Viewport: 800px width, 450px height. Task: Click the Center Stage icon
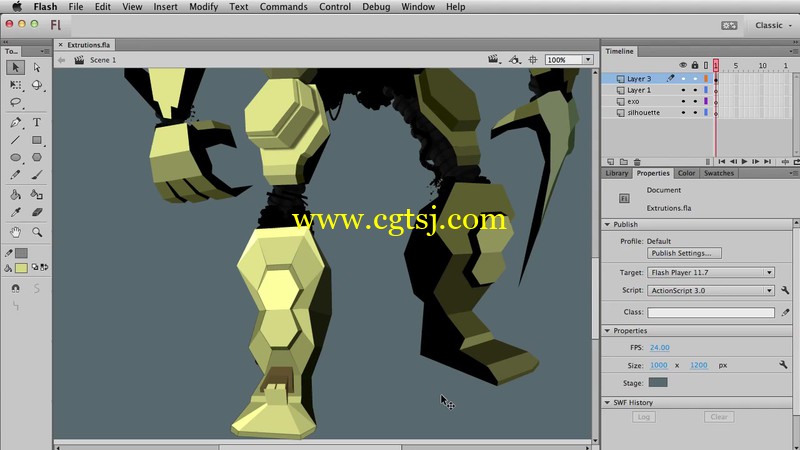(x=533, y=60)
